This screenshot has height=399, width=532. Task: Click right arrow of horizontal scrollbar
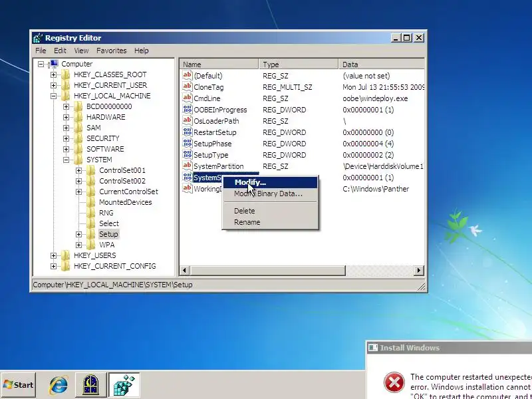pos(419,271)
